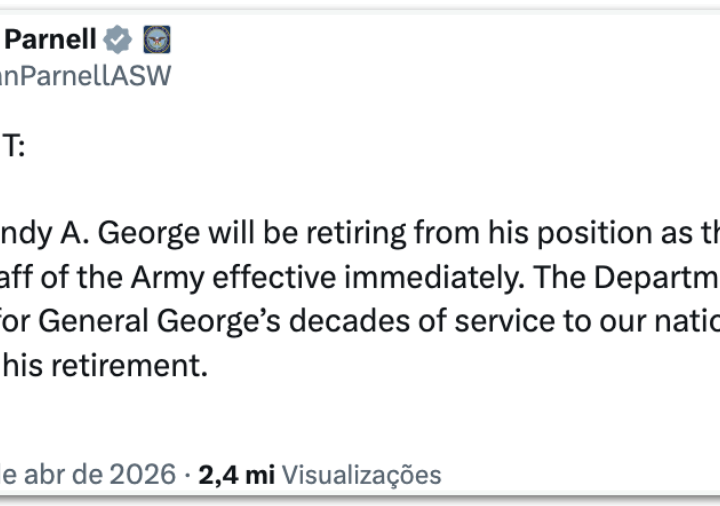Click the letters 'aff of the' starting second line

pos(61,276)
